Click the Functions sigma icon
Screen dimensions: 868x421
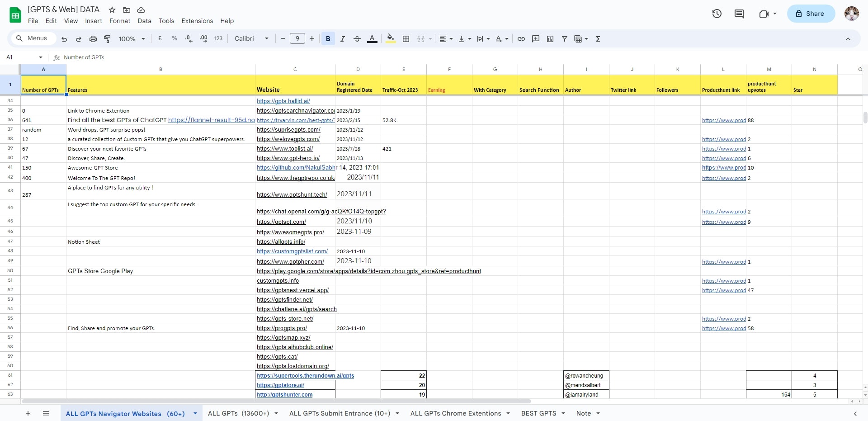pyautogui.click(x=598, y=39)
